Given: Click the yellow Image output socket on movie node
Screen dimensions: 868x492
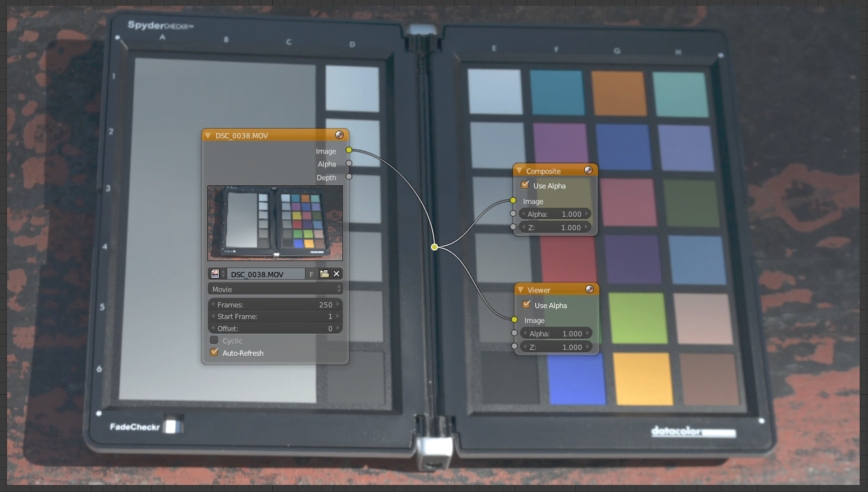Looking at the screenshot, I should pyautogui.click(x=349, y=150).
